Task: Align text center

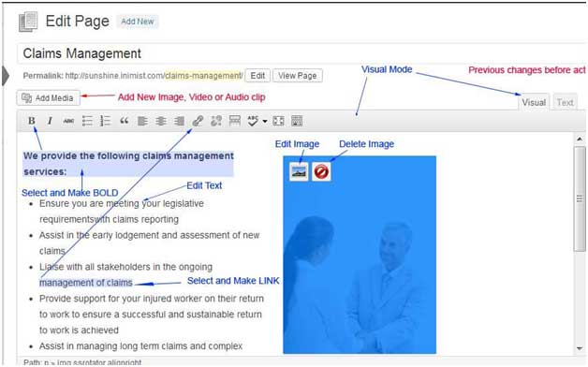Action: (161, 121)
